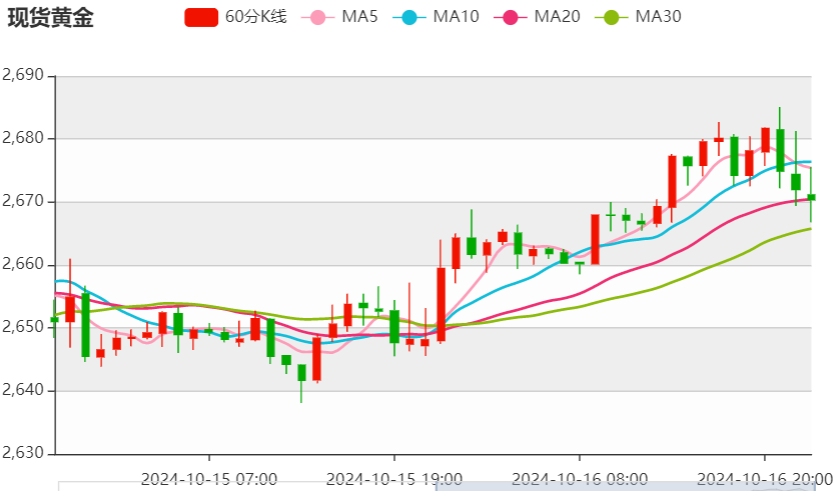This screenshot has width=840, height=491.
Task: Click the 2024-10-16 20:00 time label
Action: tap(765, 479)
